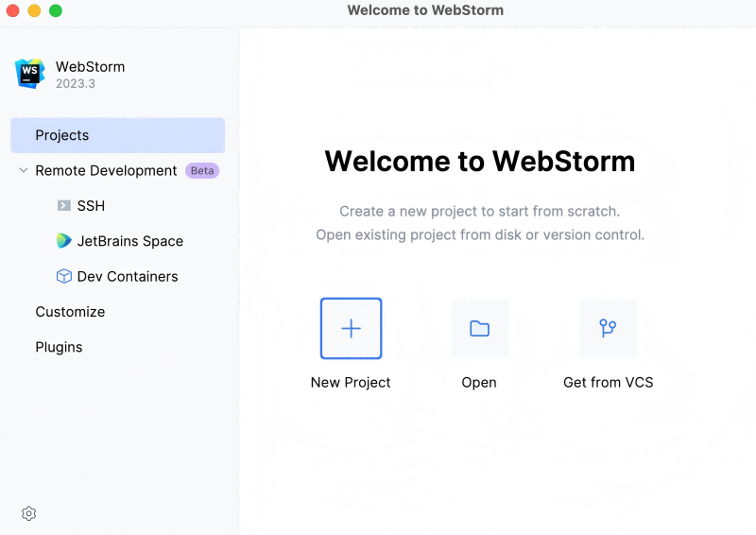Image resolution: width=756 pixels, height=535 pixels.
Task: Click 'Open existing project from disk or version control.'
Action: (x=480, y=235)
